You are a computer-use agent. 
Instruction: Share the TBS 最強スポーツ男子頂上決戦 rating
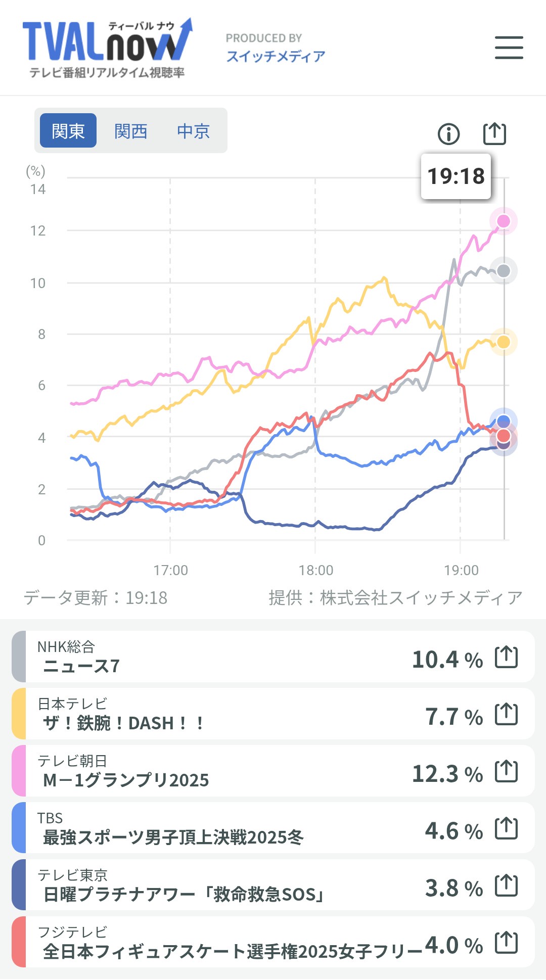[x=506, y=828]
